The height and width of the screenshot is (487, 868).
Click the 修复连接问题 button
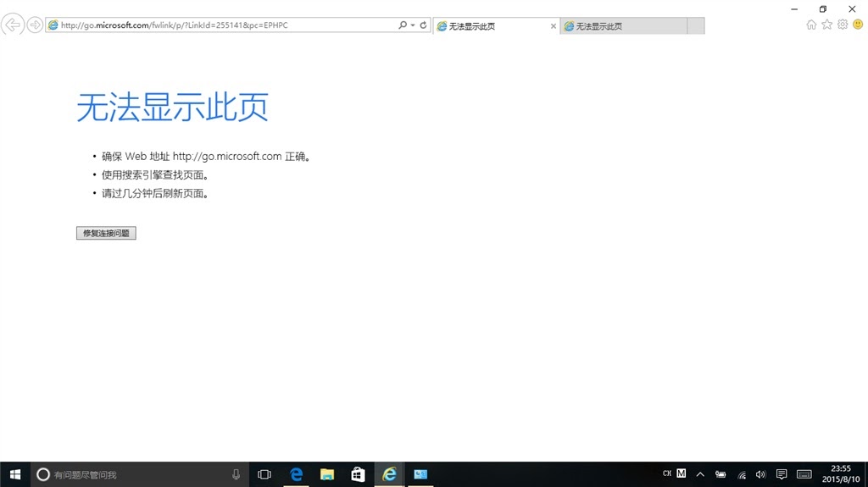(106, 233)
